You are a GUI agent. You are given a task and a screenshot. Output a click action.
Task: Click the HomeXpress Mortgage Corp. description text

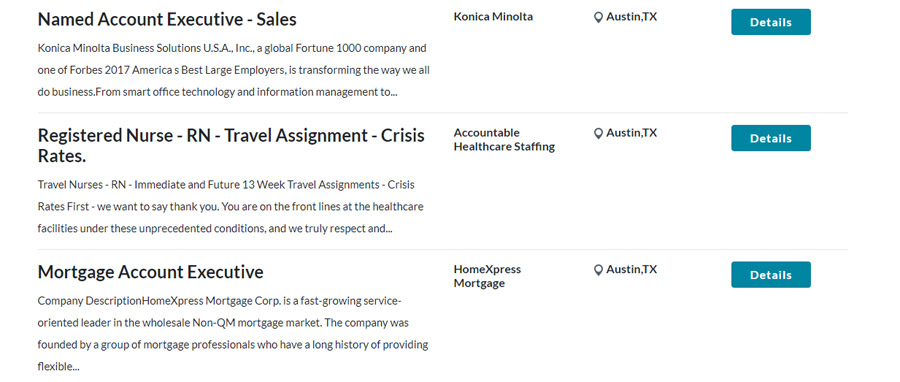232,333
